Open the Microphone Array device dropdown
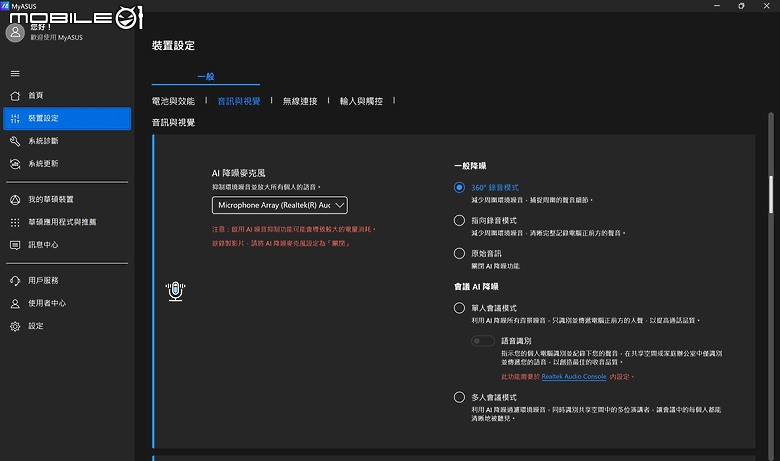This screenshot has width=780, height=461. point(280,205)
